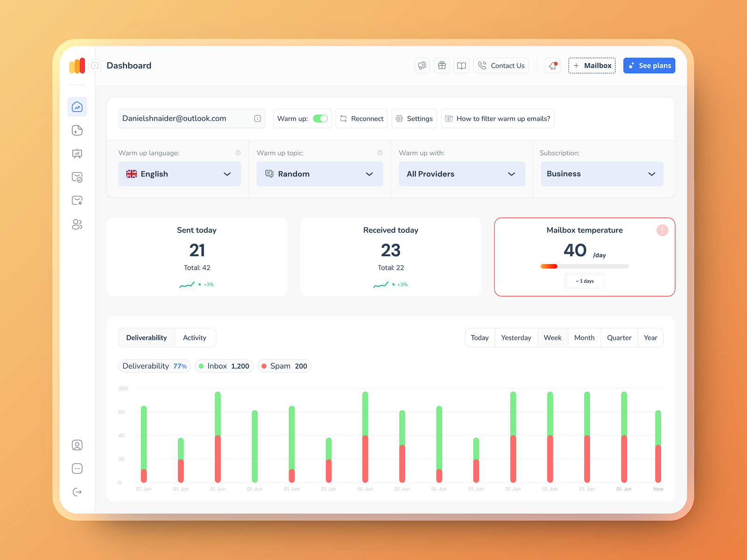Open the Subscription Business dropdown
This screenshot has height=560, width=747.
pyautogui.click(x=602, y=174)
